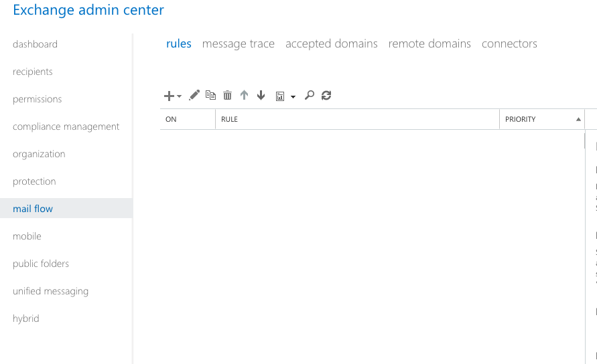
Task: Move rule down with down arrow icon
Action: [x=261, y=95]
